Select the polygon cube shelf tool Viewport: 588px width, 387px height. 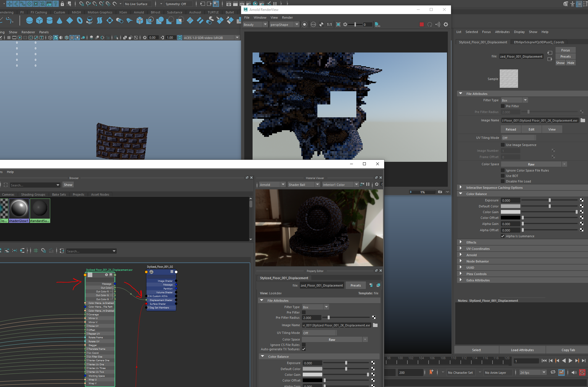[x=39, y=20]
